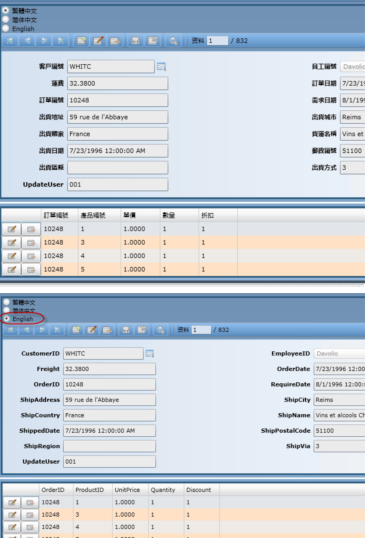This screenshot has height=538, width=365.
Task: Go to previous record in Chinese form toolbar
Action: pos(27,41)
